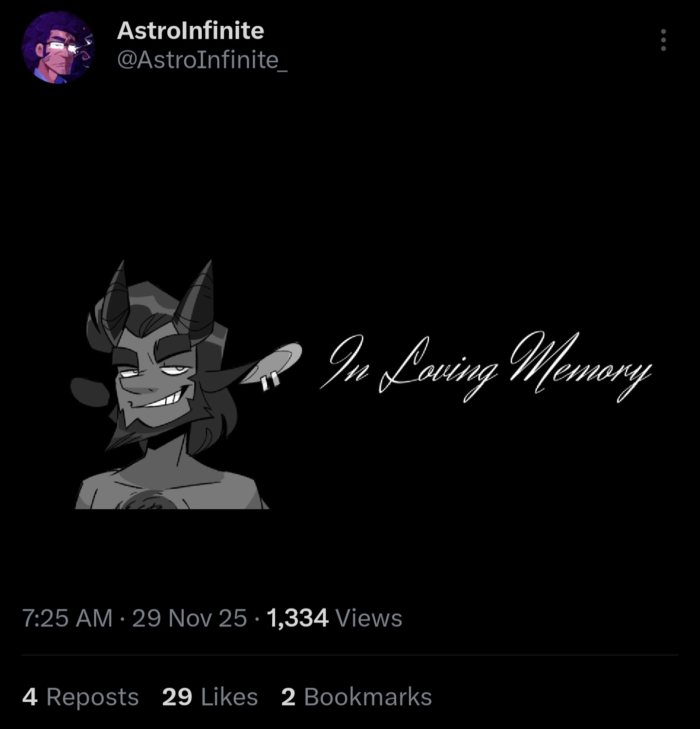Click the AstroInfinite profile avatar
700x729 pixels.
pos(58,47)
